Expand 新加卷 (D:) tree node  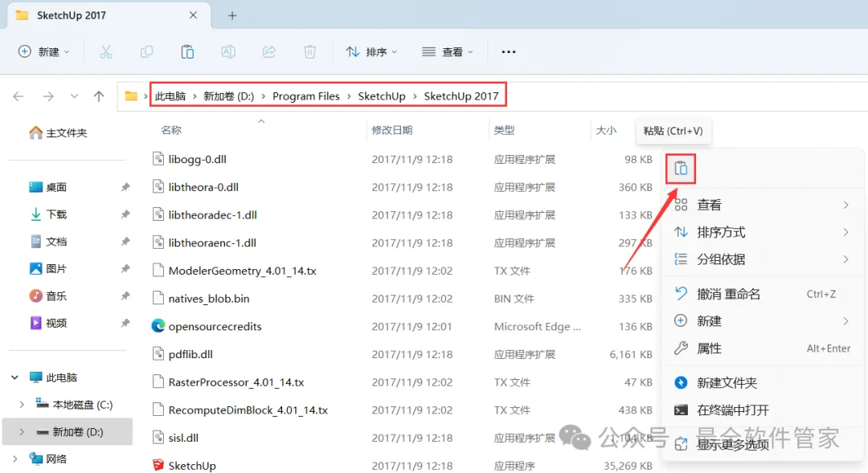[22, 432]
